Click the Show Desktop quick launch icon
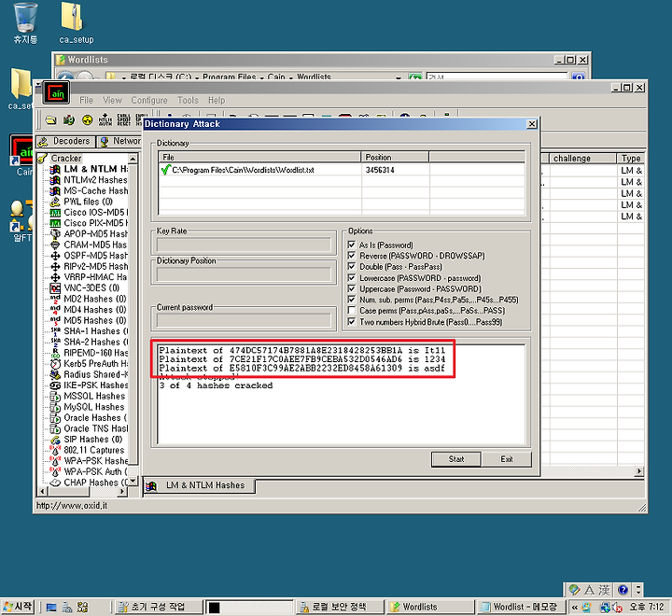Image resolution: width=672 pixels, height=616 pixels. click(x=51, y=607)
